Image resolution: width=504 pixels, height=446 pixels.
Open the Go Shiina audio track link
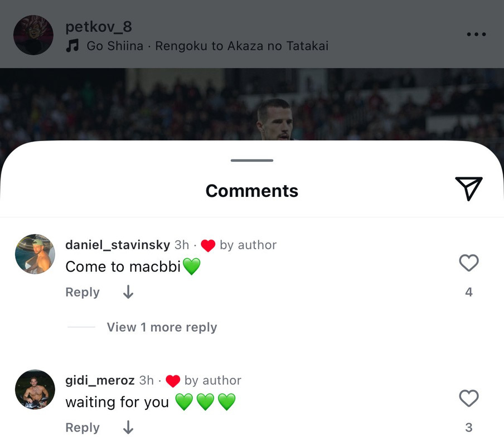pyautogui.click(x=207, y=46)
